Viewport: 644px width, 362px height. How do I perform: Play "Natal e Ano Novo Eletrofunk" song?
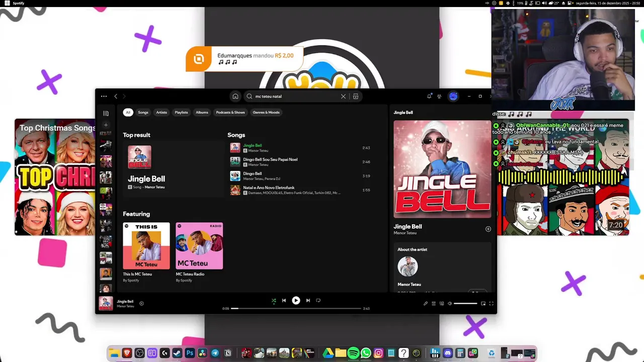(x=300, y=190)
